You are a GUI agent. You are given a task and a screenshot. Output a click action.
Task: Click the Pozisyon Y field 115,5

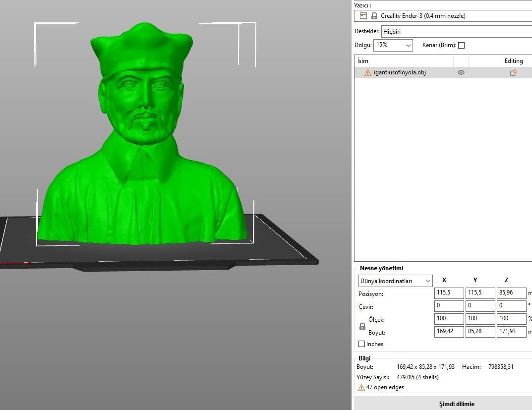tap(480, 293)
